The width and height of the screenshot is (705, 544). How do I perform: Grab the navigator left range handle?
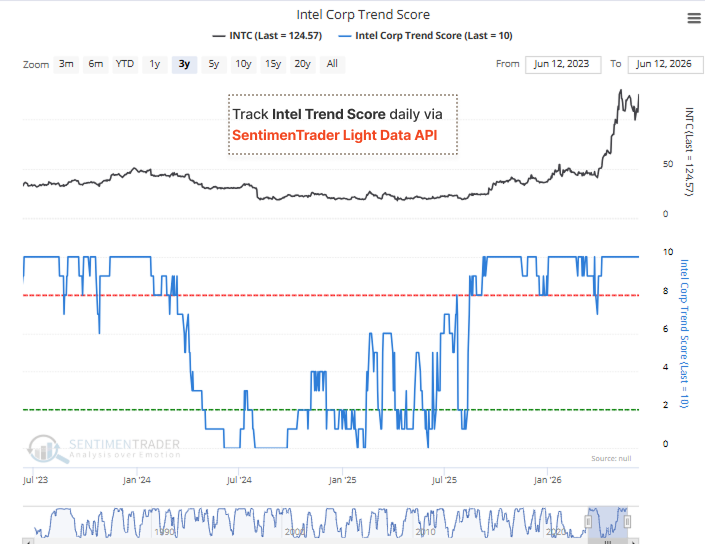(588, 522)
